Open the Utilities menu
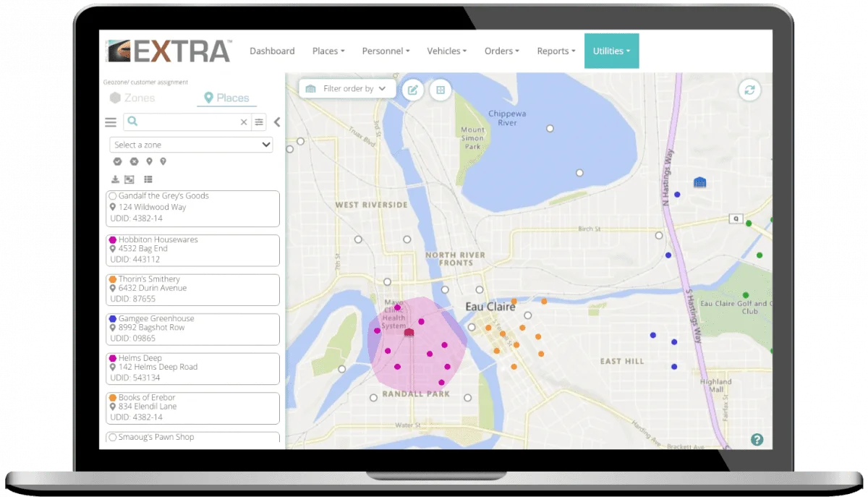Screen dimensions: 868x497 coord(611,51)
